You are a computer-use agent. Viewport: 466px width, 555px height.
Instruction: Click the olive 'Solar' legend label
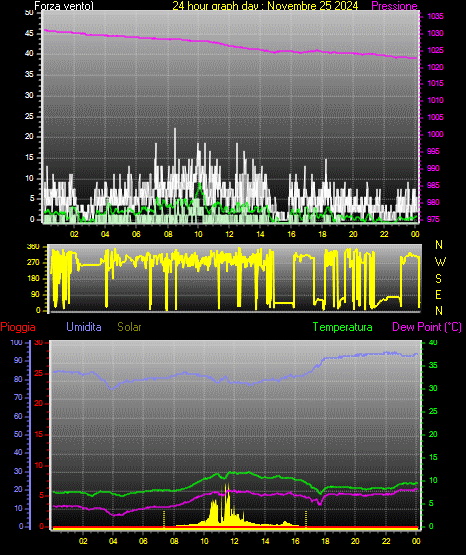point(129,327)
